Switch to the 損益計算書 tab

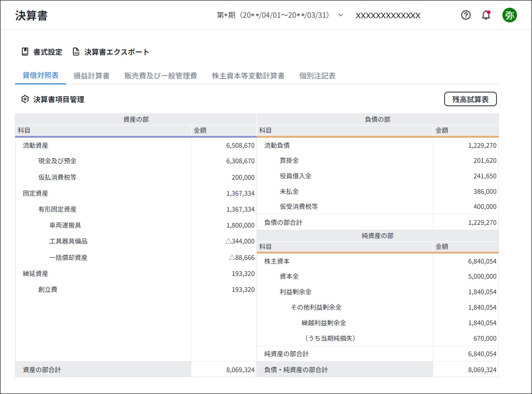coord(91,76)
